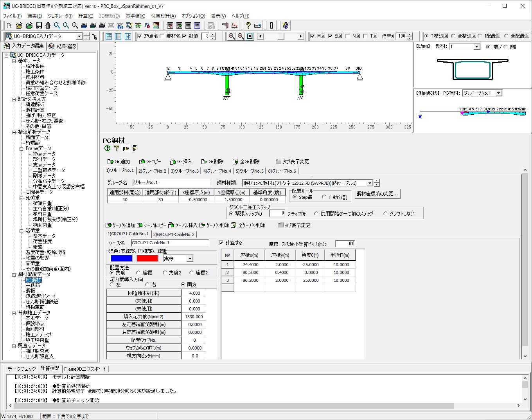
Task: Switch to the 3)グループNo.3 tab
Action: pyautogui.click(x=185, y=171)
